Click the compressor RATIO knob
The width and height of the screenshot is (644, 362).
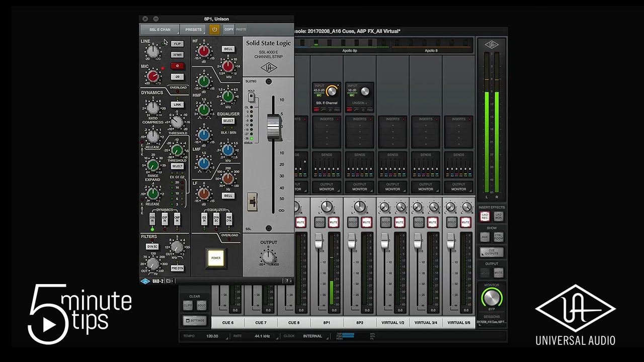pyautogui.click(x=152, y=107)
